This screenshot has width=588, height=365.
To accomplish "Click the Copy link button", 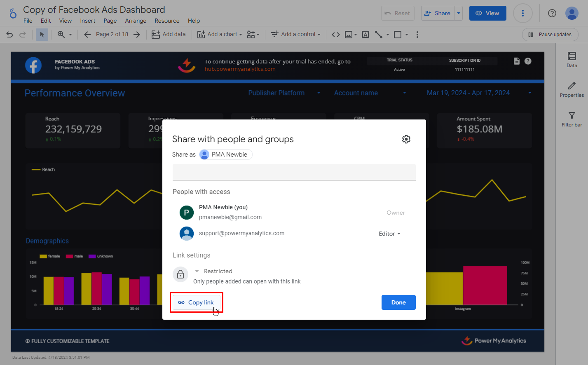I will coord(196,302).
